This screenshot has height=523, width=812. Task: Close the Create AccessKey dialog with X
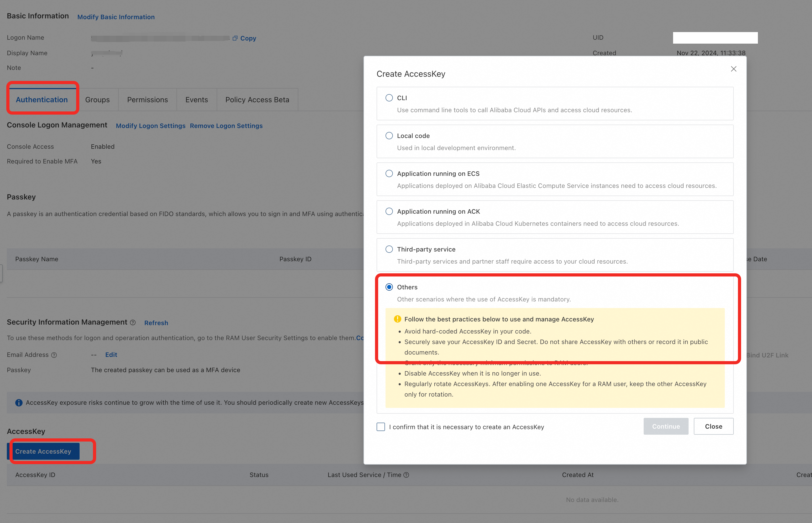[733, 69]
